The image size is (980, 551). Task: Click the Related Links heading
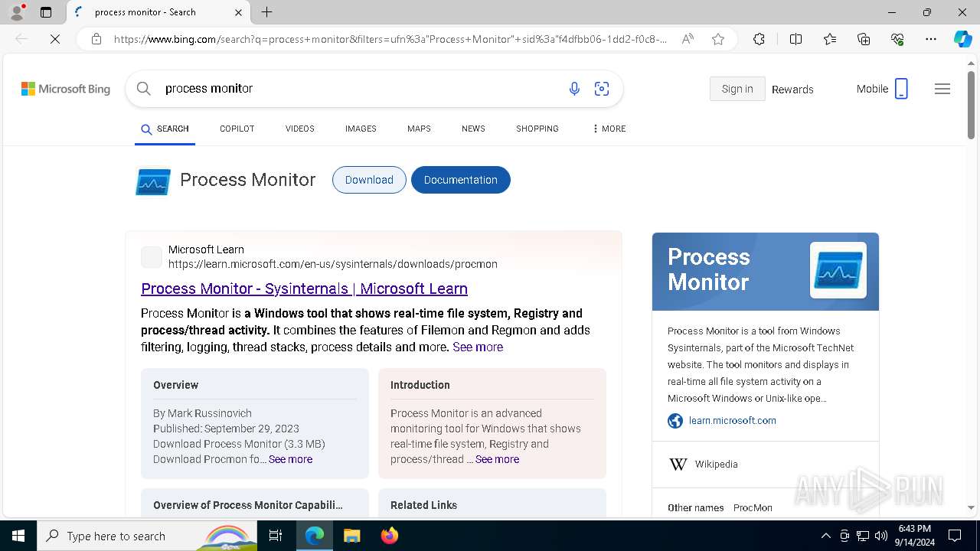(423, 505)
